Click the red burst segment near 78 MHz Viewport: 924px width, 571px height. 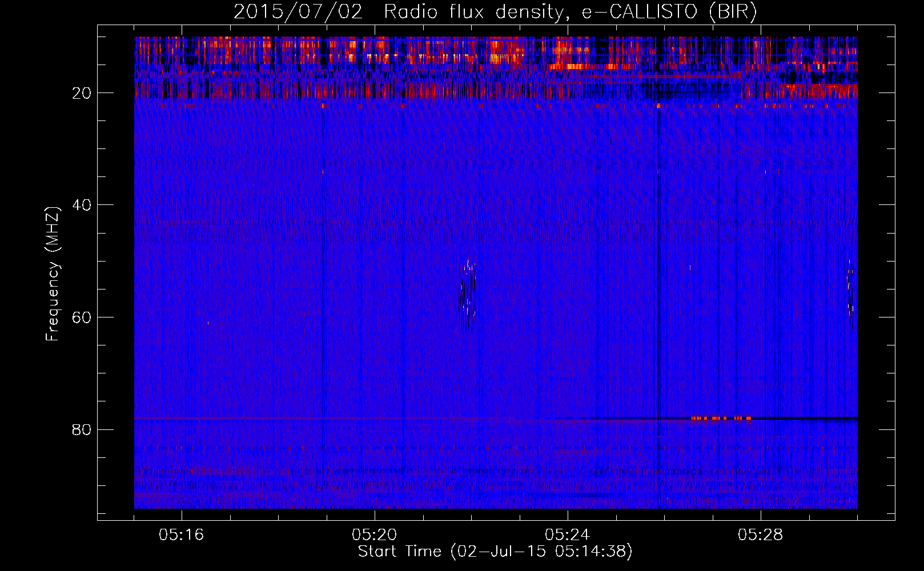click(x=721, y=419)
